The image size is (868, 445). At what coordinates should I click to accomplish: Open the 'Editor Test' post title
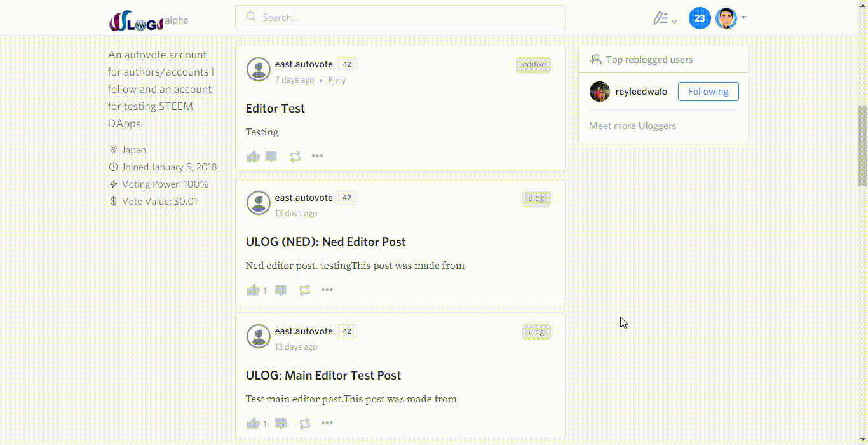[x=275, y=109]
